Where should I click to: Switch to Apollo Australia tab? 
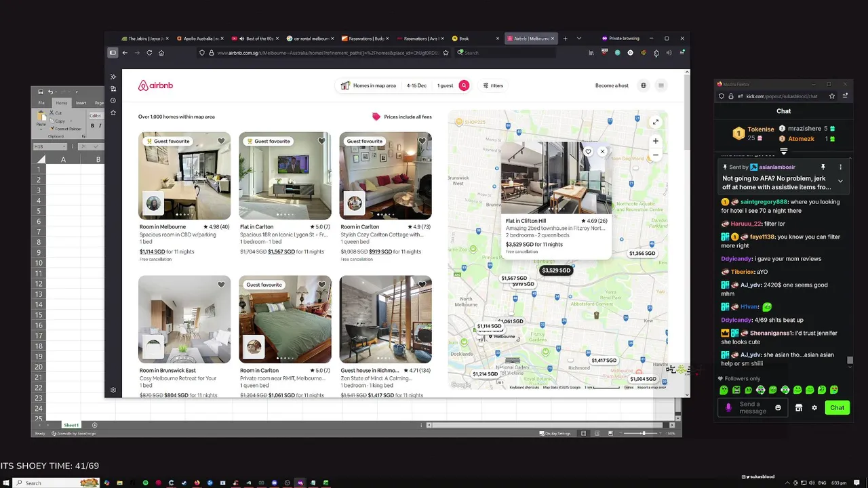click(199, 39)
